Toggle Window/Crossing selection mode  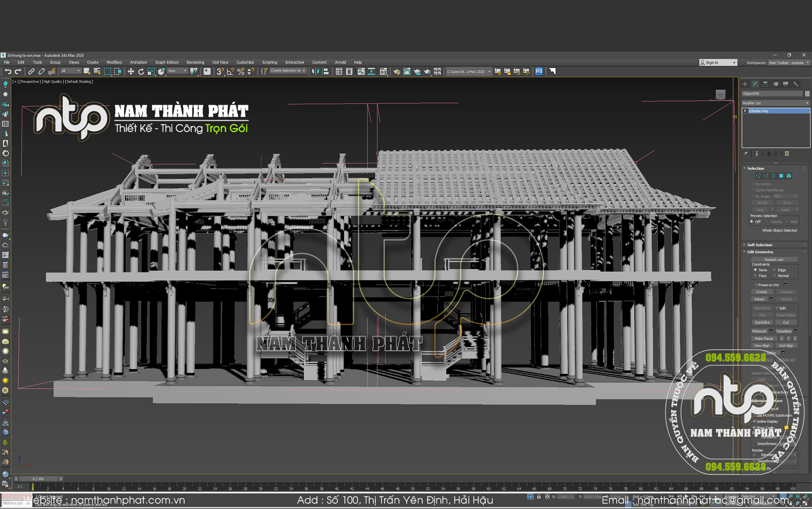(118, 72)
